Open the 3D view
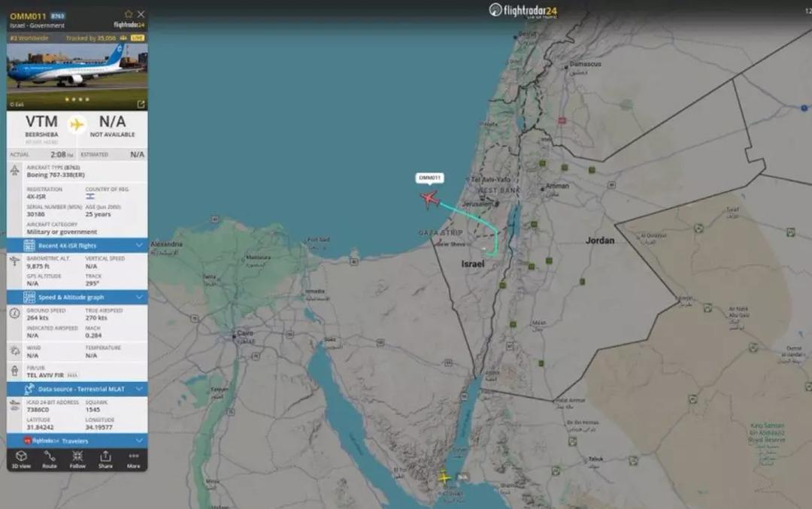This screenshot has width=812, height=509. tap(21, 459)
